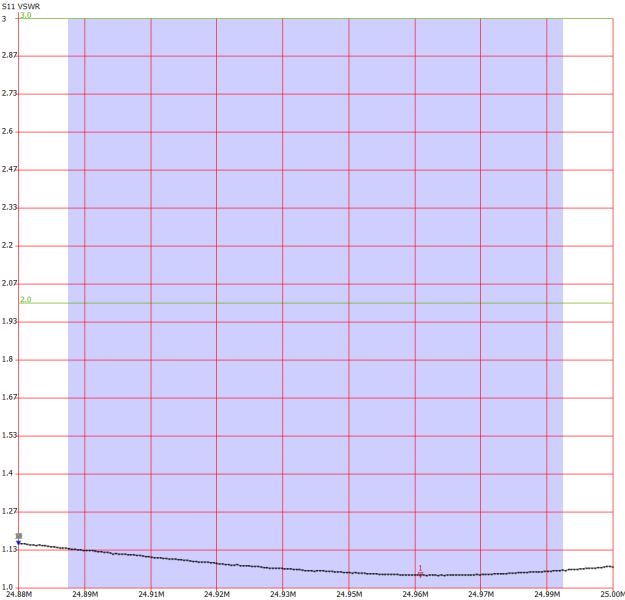625x600 pixels.
Task: Click the 2.73 y-axis value
Action: 10,93
